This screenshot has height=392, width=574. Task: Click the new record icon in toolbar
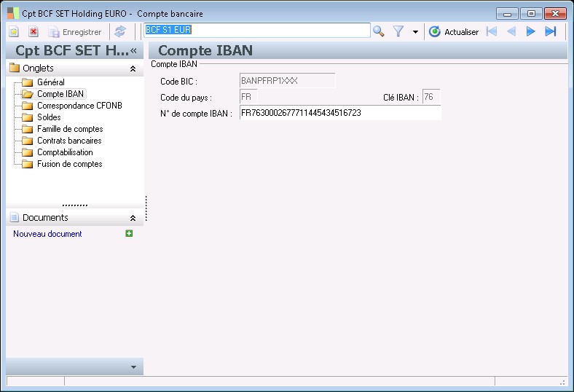tap(14, 32)
